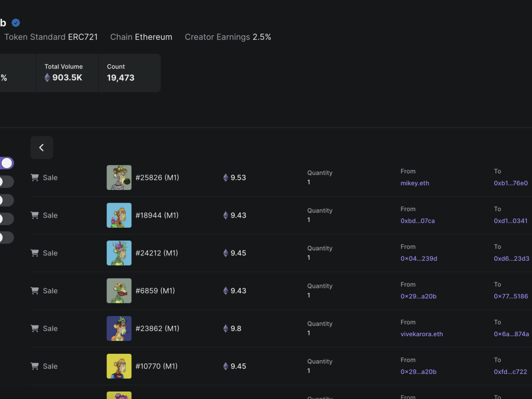Enable the third filter toggle in the sidebar
This screenshot has height=399, width=532.
[4, 200]
